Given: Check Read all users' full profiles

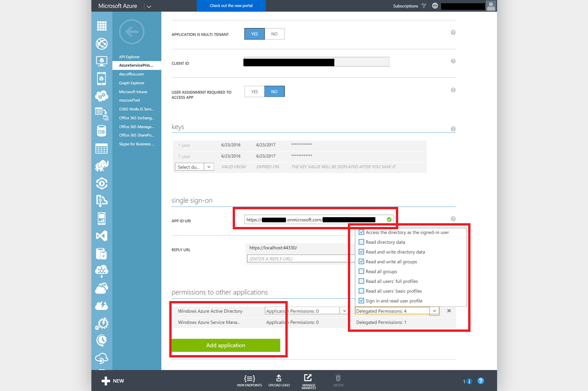Looking at the screenshot, I should click(361, 281).
